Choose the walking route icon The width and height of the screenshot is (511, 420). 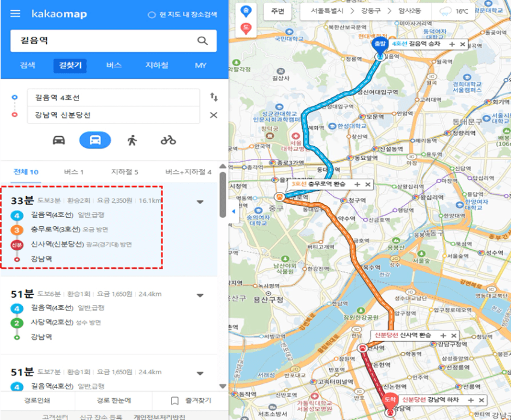(132, 140)
